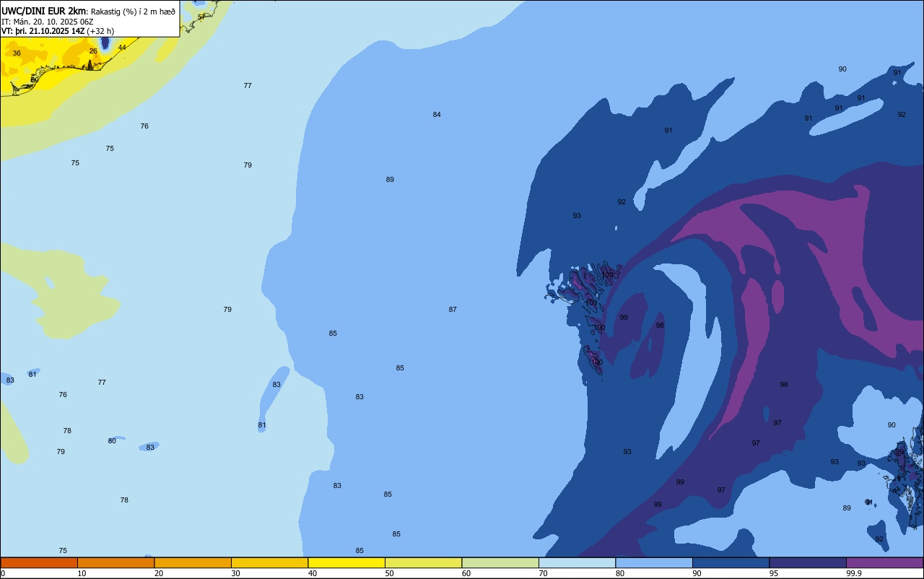The height and width of the screenshot is (579, 924).
Task: Select the legend tick label 10
Action: click(82, 573)
